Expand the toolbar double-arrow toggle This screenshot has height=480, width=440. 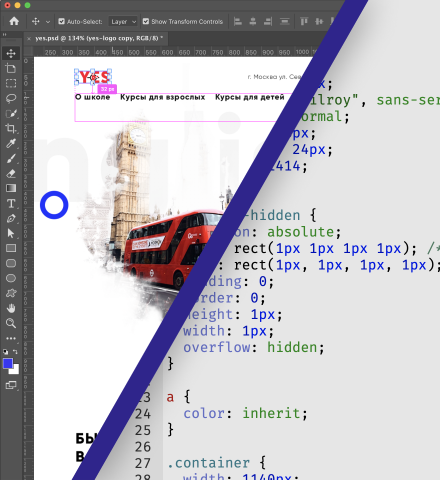(4, 34)
